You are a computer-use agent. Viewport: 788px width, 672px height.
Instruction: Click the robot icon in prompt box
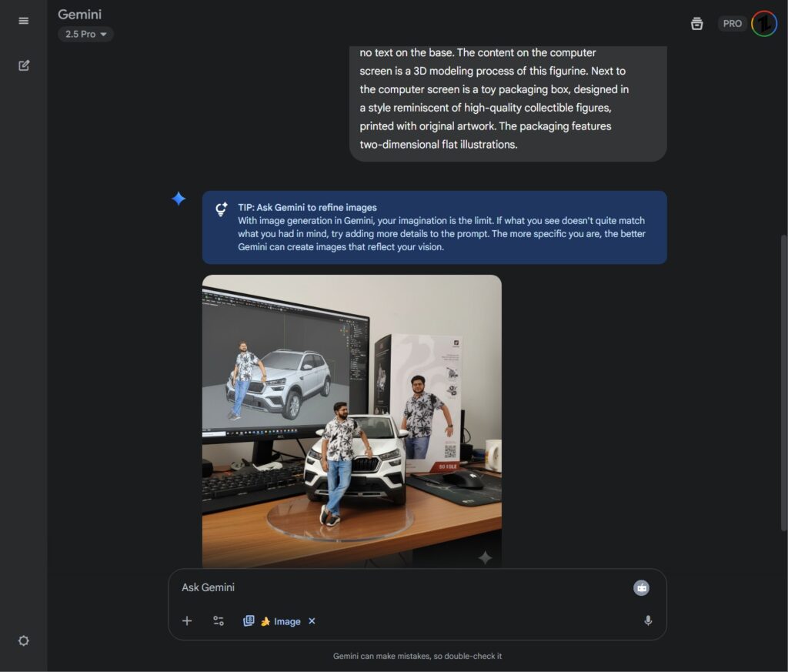click(641, 588)
